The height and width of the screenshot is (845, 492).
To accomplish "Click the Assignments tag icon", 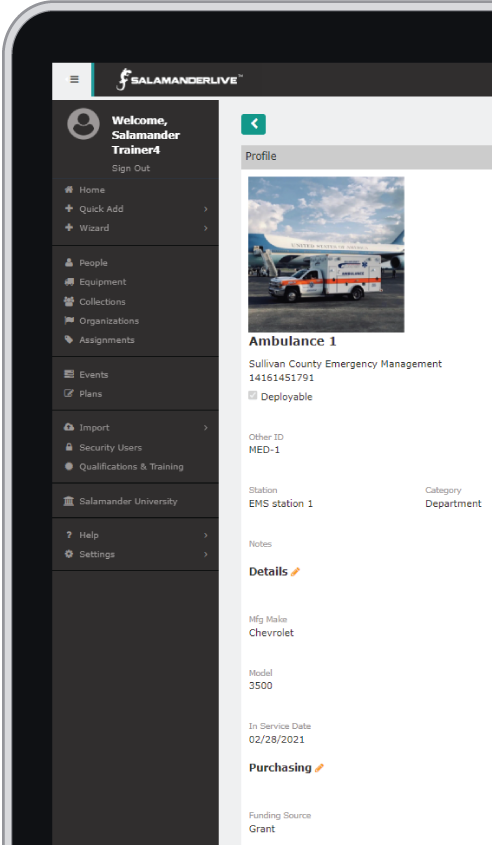I will click(x=68, y=340).
